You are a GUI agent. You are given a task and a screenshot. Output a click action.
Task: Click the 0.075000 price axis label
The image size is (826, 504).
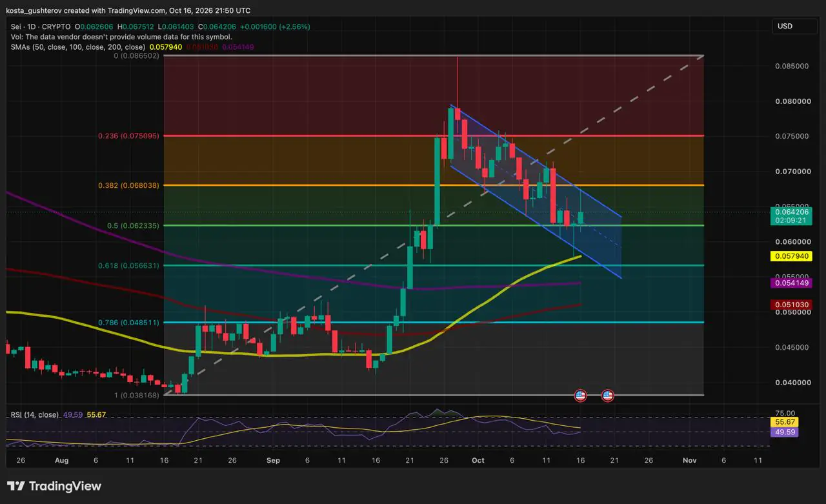(x=792, y=136)
